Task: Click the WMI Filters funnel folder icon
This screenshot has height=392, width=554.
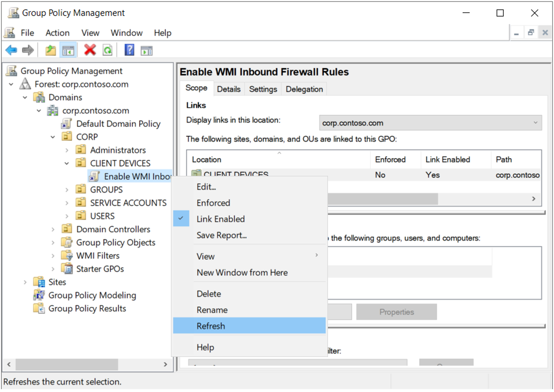Action: 67,255
